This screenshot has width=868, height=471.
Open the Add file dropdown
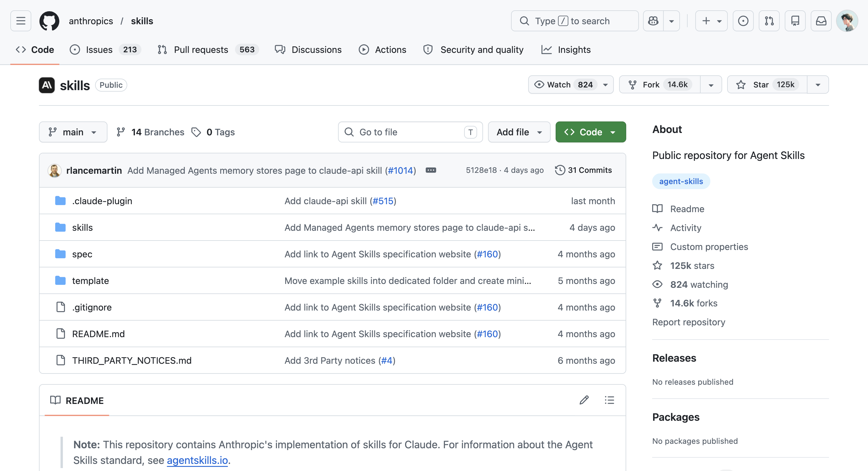tap(519, 132)
